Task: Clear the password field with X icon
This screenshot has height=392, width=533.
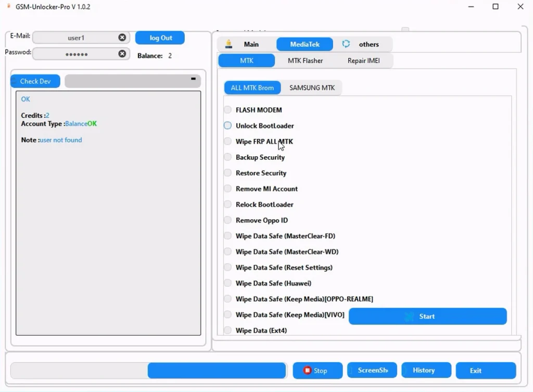Action: [x=122, y=54]
